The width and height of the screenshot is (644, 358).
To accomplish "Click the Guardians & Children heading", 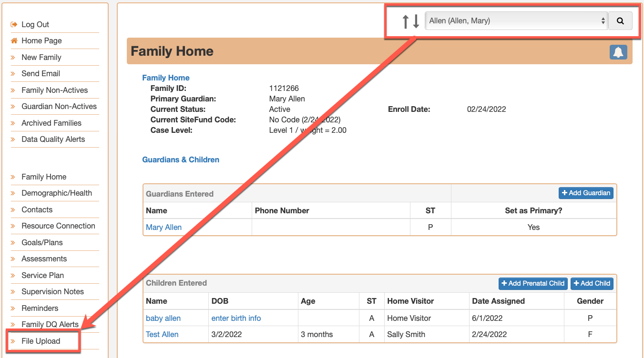I will 181,159.
